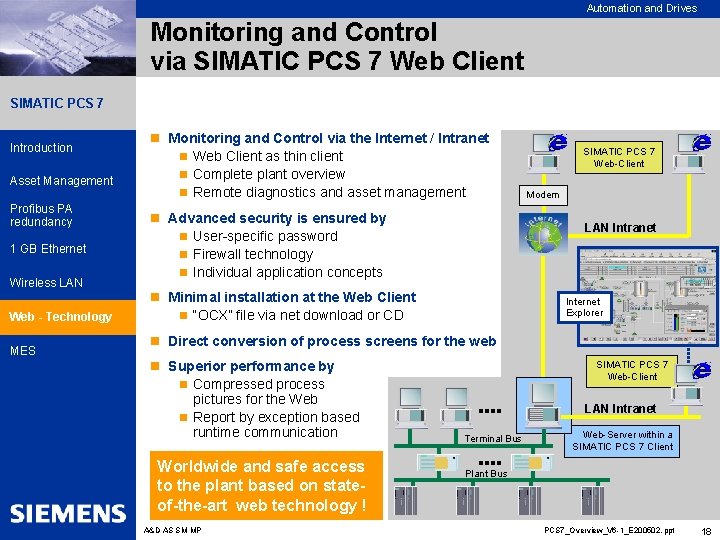Click the Monitoring and Control via the Internet / Intranet heading
The height and width of the screenshot is (540, 720).
(328, 138)
